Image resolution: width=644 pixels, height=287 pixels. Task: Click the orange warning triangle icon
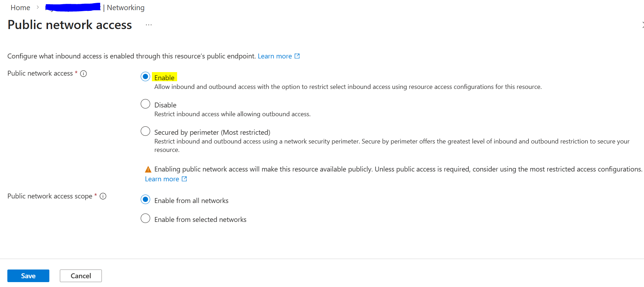[148, 169]
